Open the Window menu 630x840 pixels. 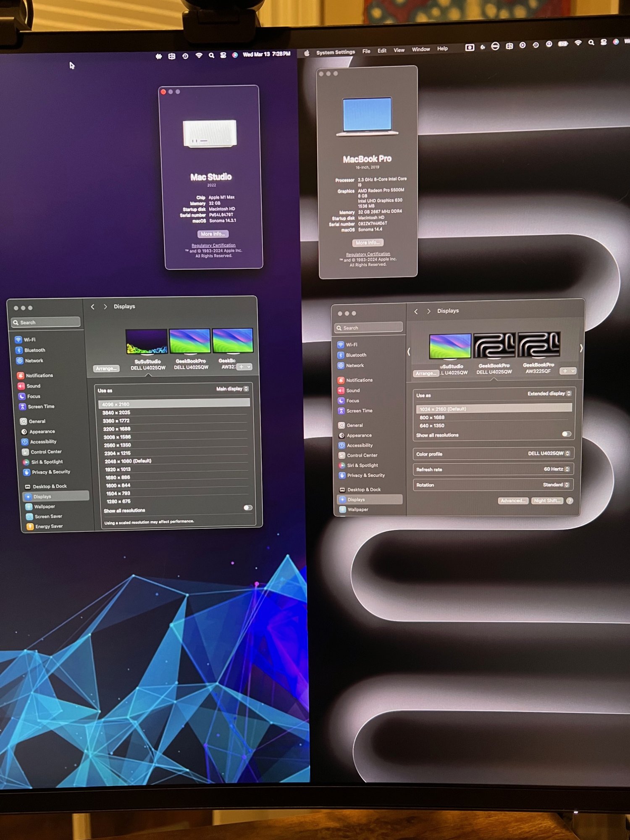tap(421, 50)
